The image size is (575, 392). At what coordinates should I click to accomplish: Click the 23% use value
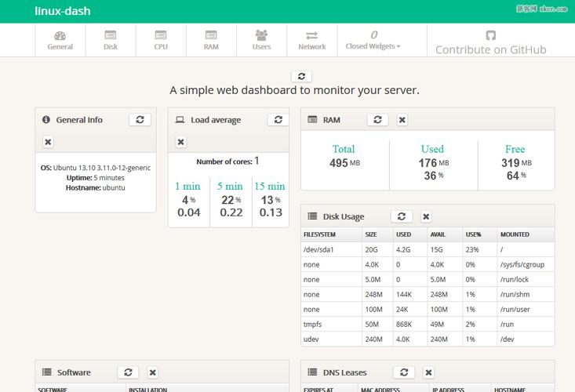pyautogui.click(x=472, y=249)
